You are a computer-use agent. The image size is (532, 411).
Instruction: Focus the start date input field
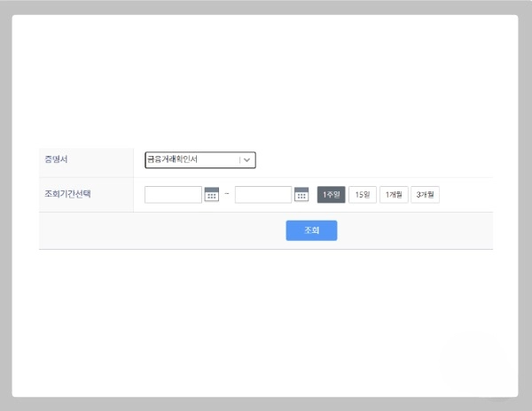pos(173,195)
